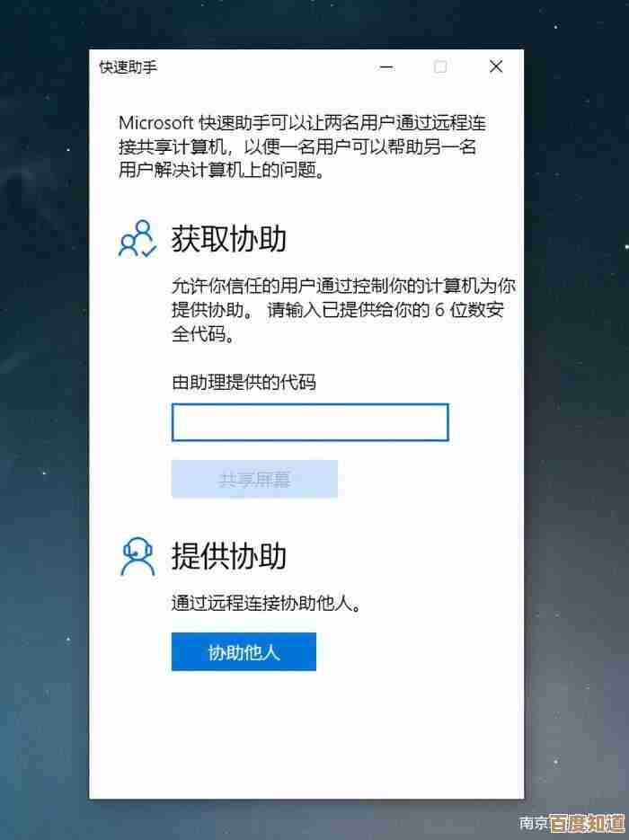629x840 pixels.
Task: Click the empty white area below 协助他人
Action: pos(306,734)
